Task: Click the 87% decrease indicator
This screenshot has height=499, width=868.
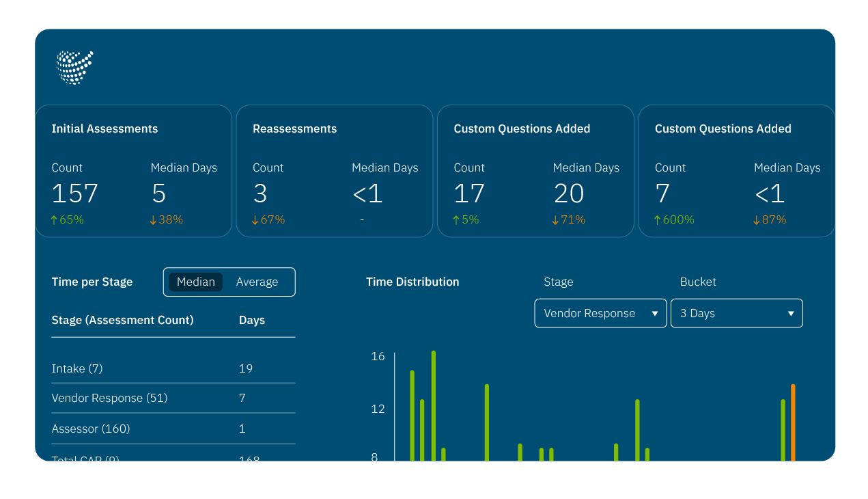Action: [x=770, y=219]
